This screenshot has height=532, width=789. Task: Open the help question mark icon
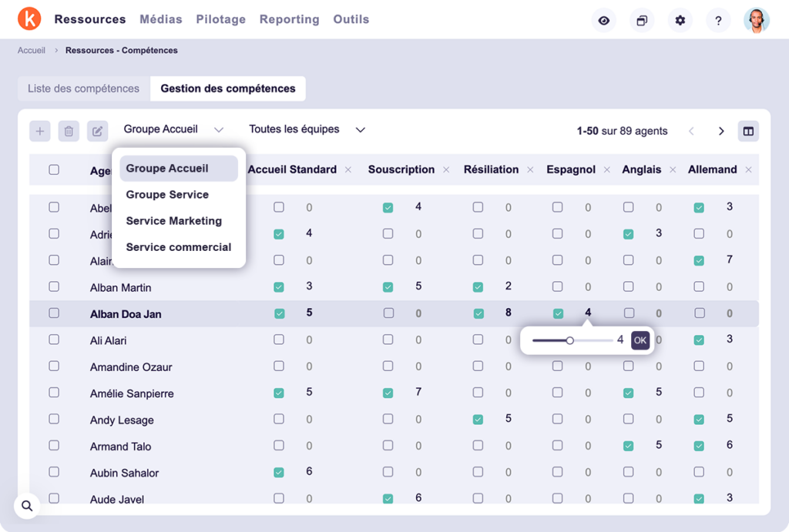tap(719, 21)
